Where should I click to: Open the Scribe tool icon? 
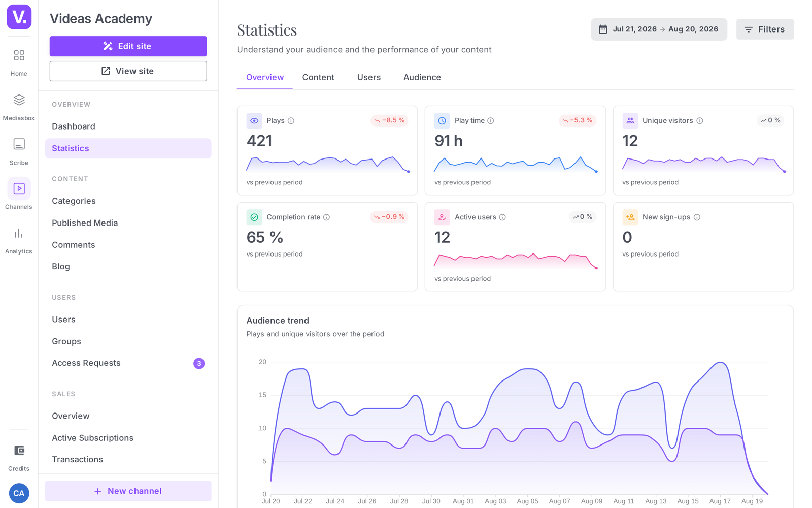click(x=19, y=151)
